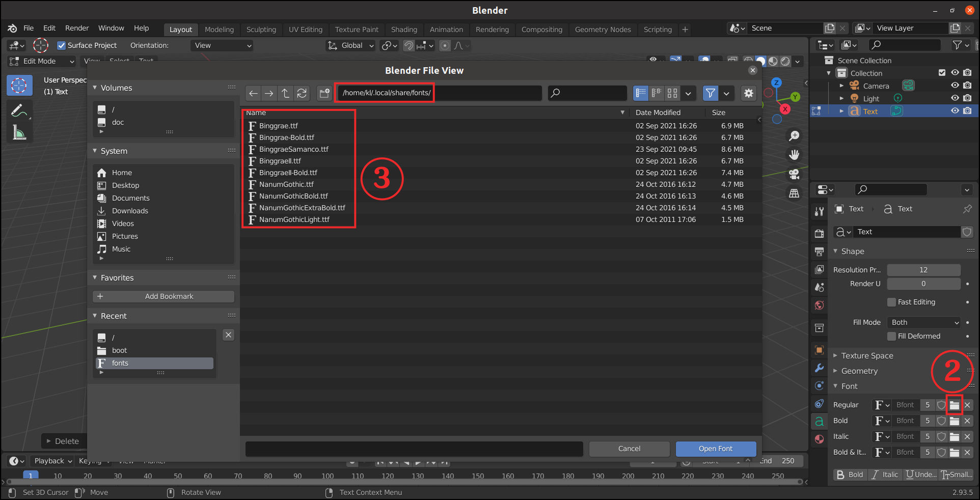Hide Text object in viewport
Viewport: 980px width, 500px height.
coord(955,112)
